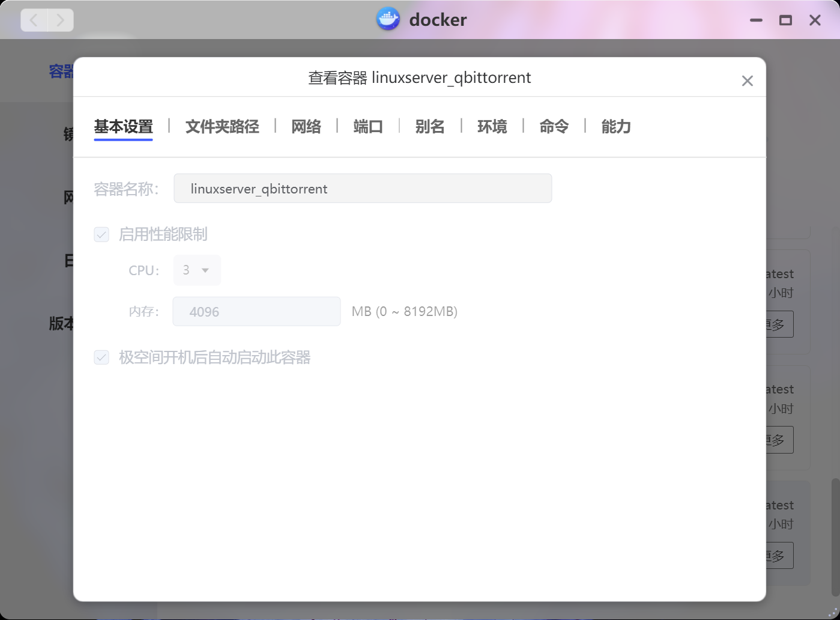The image size is (840, 620).
Task: Maximize the docker window
Action: click(785, 20)
